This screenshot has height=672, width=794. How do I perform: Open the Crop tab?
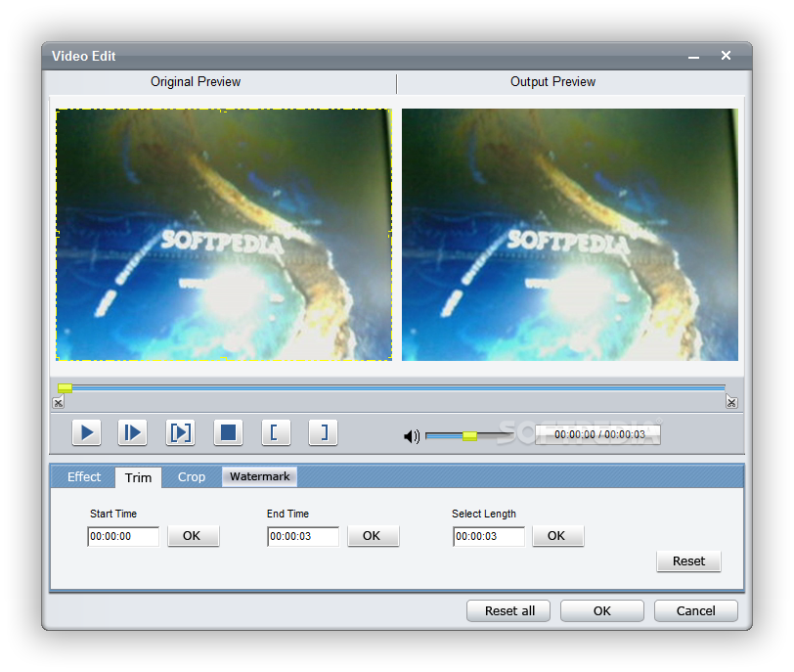[x=192, y=477]
